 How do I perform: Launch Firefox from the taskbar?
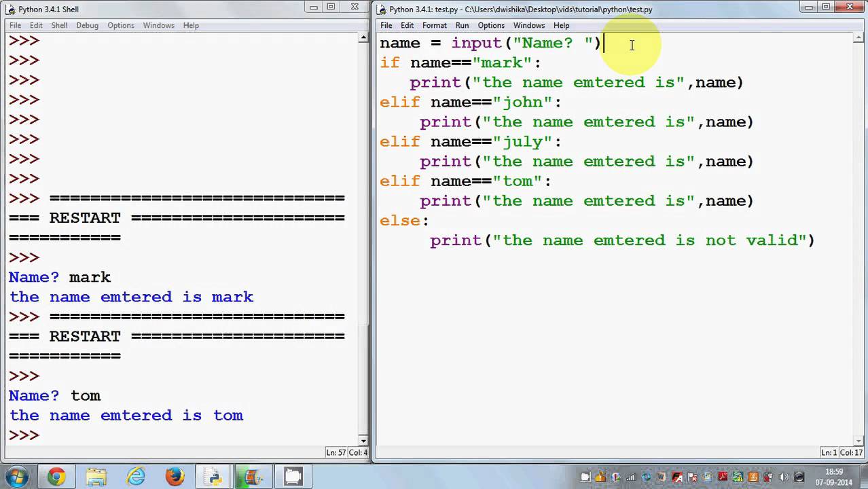click(x=175, y=477)
